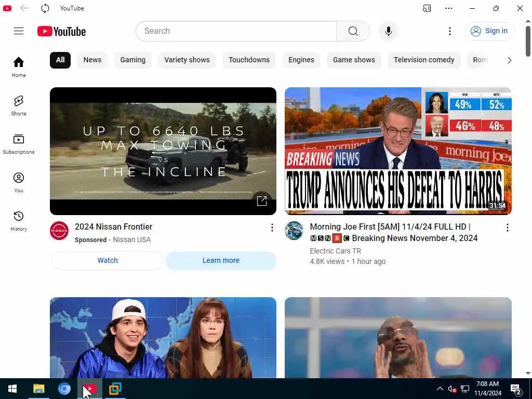
Task: Click the Sign in button
Action: 489,31
